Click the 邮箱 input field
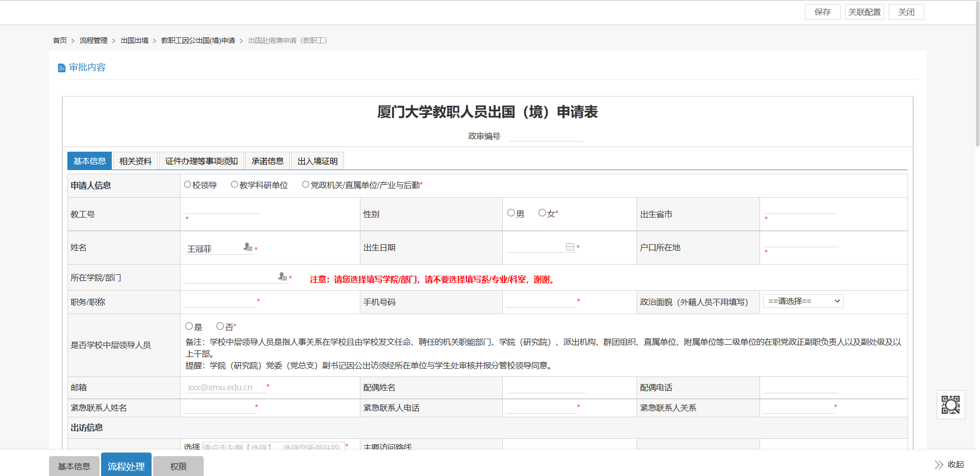Image resolution: width=980 pixels, height=476 pixels. [225, 388]
